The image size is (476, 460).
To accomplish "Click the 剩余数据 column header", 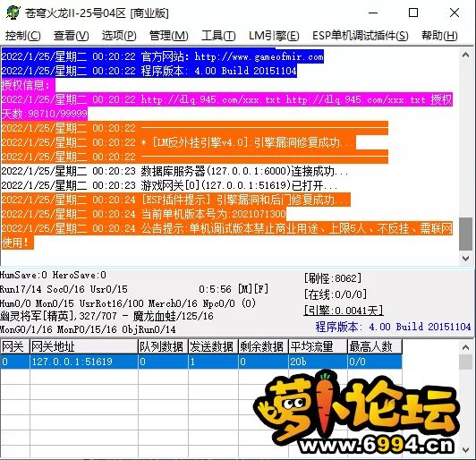I will [x=263, y=346].
